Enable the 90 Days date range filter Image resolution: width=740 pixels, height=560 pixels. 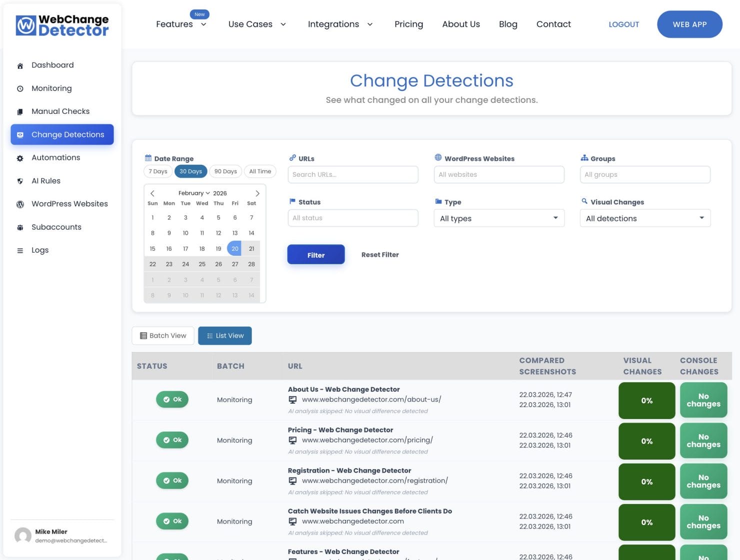(225, 171)
